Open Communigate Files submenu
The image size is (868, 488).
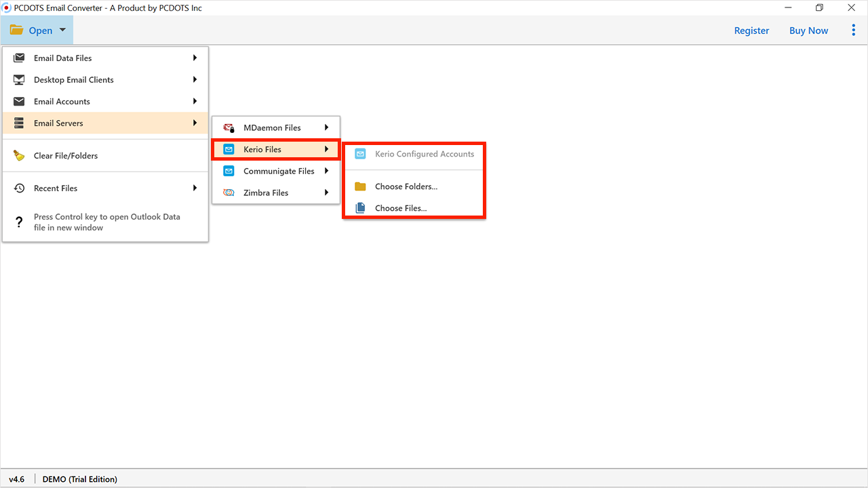click(x=276, y=171)
